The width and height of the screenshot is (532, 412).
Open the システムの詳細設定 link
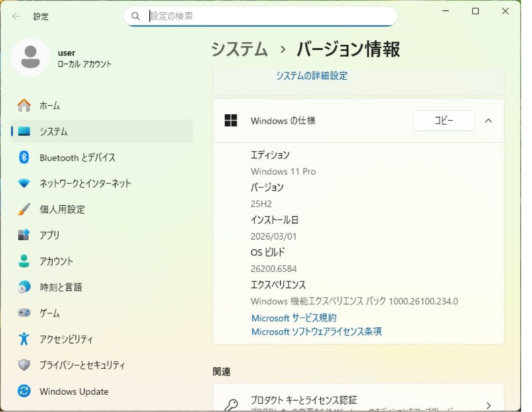point(311,76)
